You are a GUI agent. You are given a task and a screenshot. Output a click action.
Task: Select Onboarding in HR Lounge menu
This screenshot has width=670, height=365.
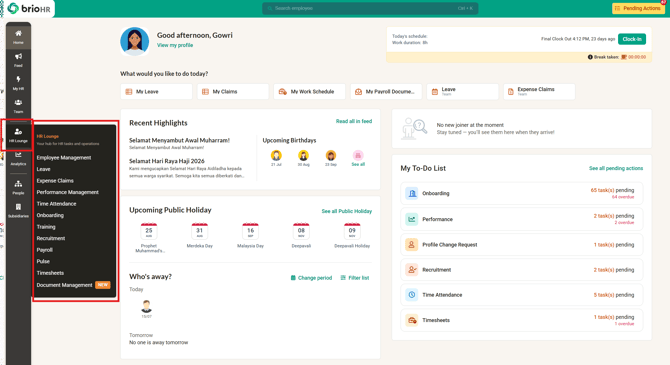[50, 215]
